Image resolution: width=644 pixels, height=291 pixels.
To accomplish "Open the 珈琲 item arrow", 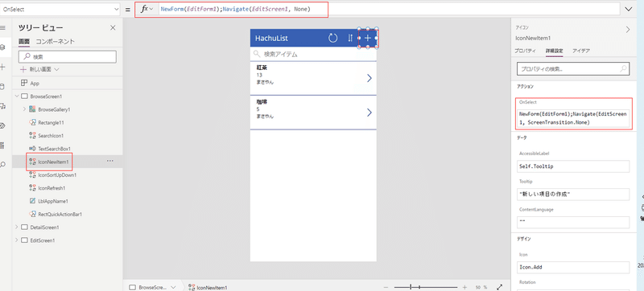I will [x=369, y=113].
